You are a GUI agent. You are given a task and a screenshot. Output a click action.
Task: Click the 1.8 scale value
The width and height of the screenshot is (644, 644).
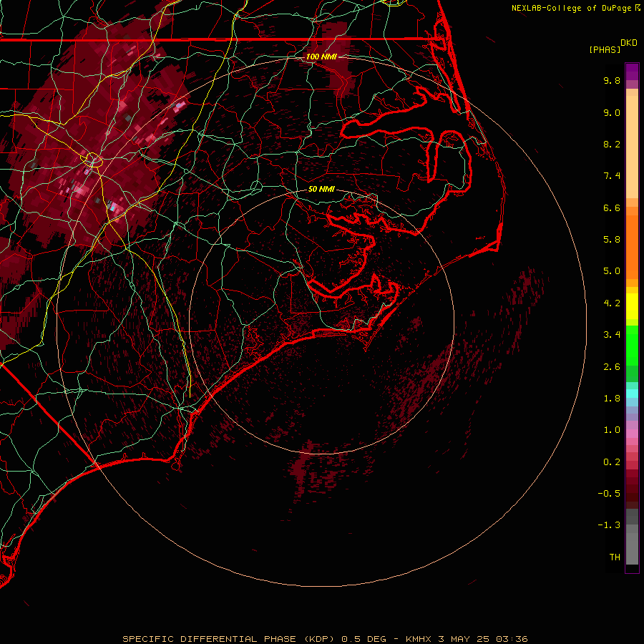click(612, 399)
